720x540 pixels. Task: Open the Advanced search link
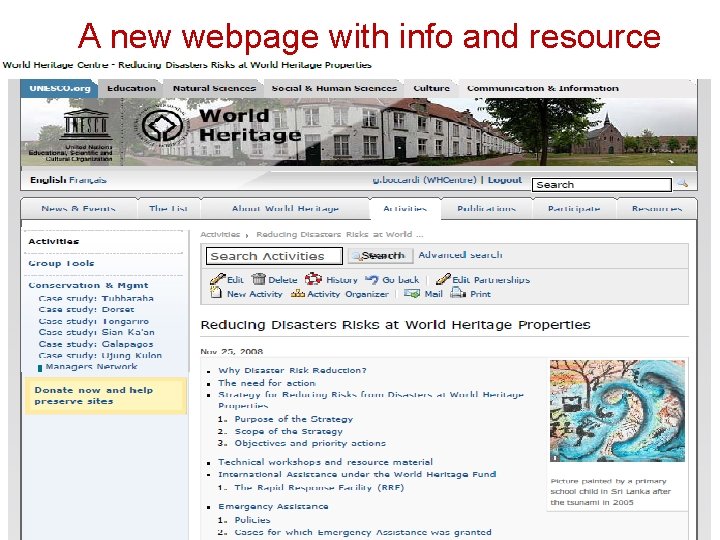(460, 255)
